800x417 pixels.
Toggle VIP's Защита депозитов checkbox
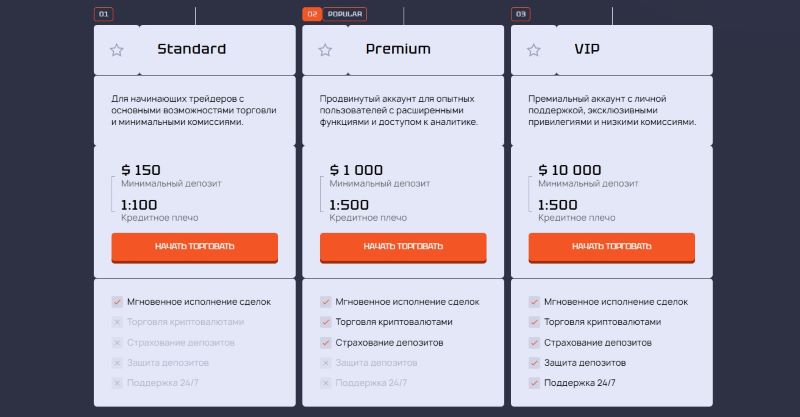[534, 362]
